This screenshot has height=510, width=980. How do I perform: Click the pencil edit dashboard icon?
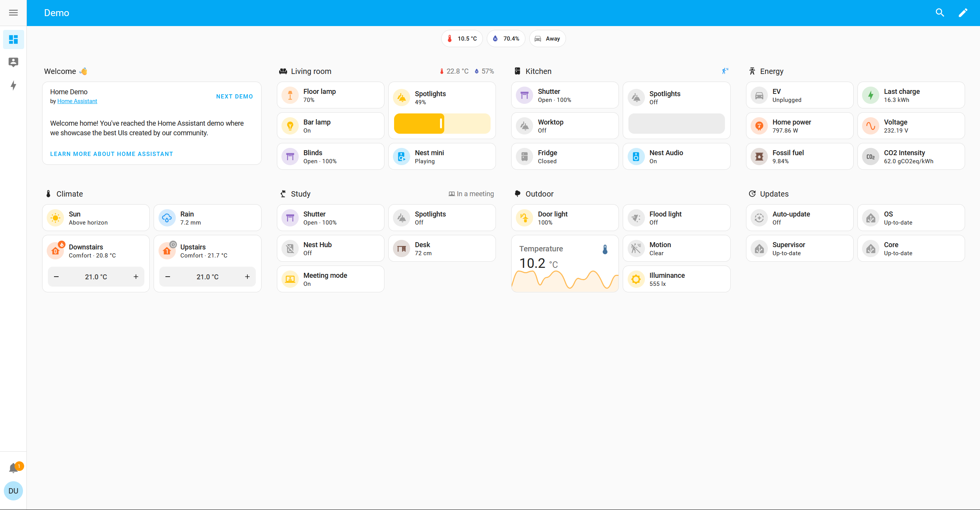[x=963, y=13]
